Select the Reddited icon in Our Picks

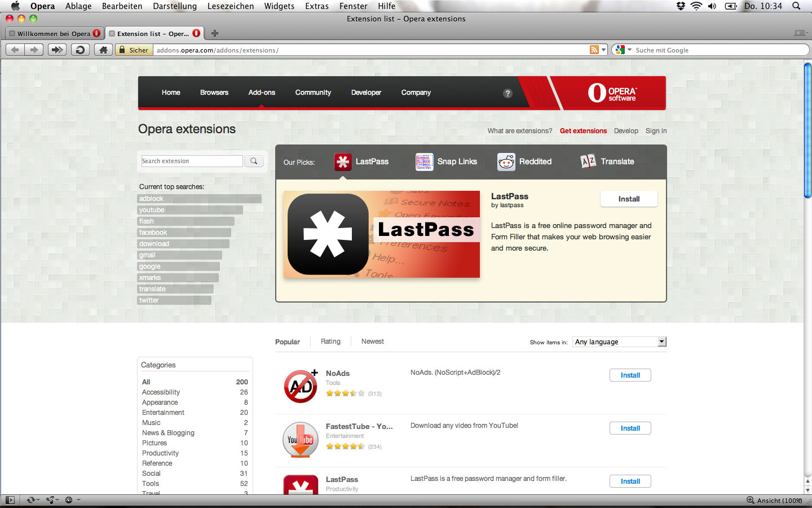(506, 162)
